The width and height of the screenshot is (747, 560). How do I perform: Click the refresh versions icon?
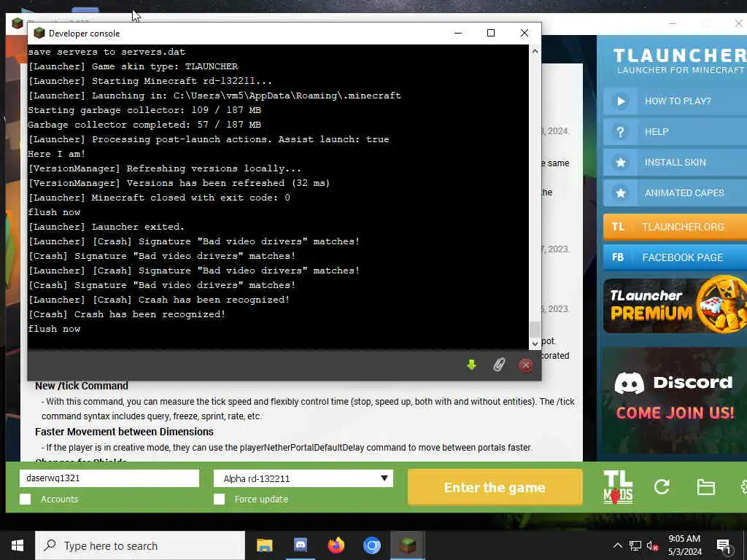coord(662,486)
